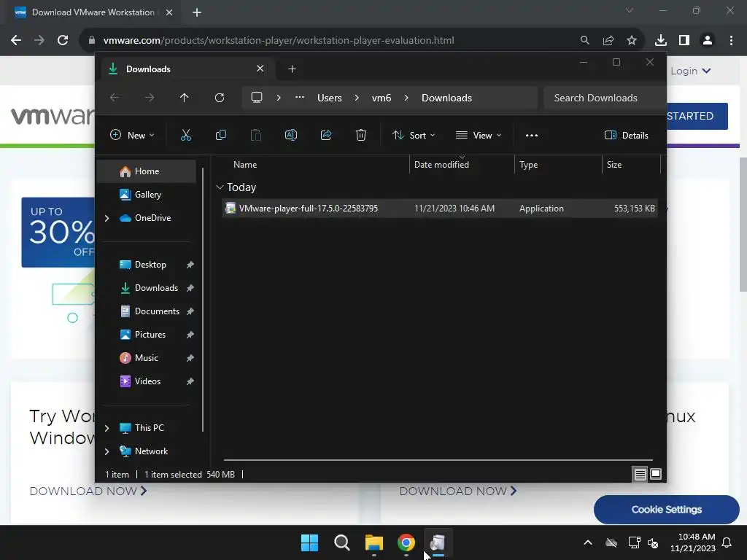
Task: Click the Explorer back navigation arrow
Action: coord(115,98)
